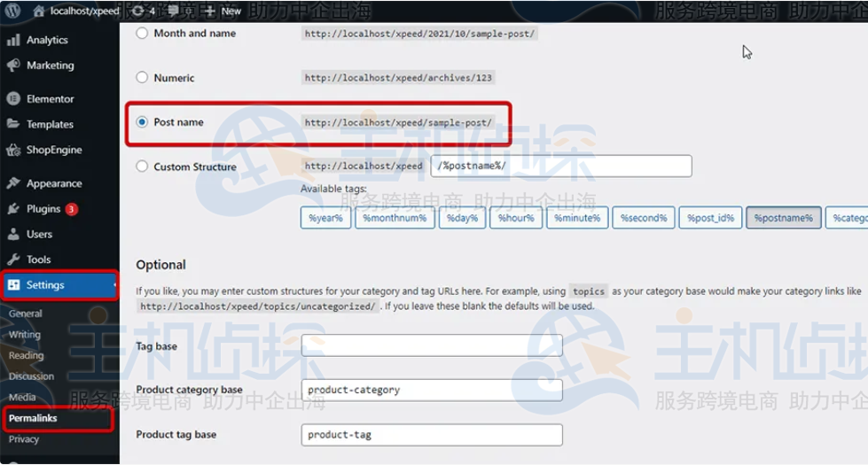This screenshot has height=465, width=868.
Task: Focus the Tag base input field
Action: coord(432,345)
